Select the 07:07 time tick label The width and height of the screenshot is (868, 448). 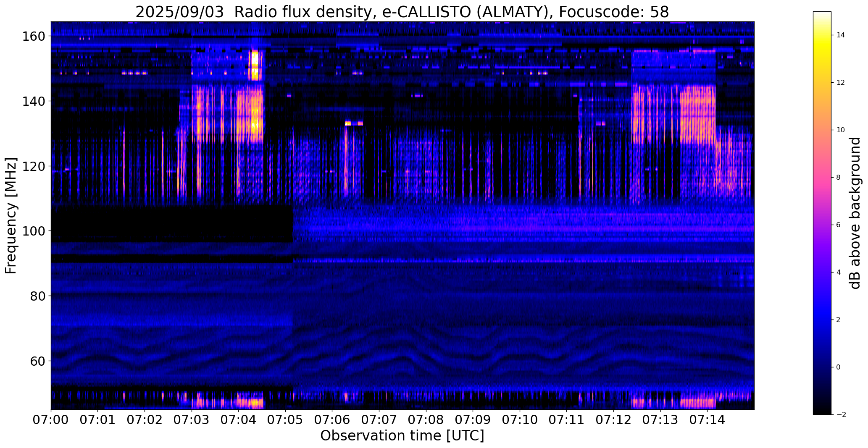(x=379, y=419)
